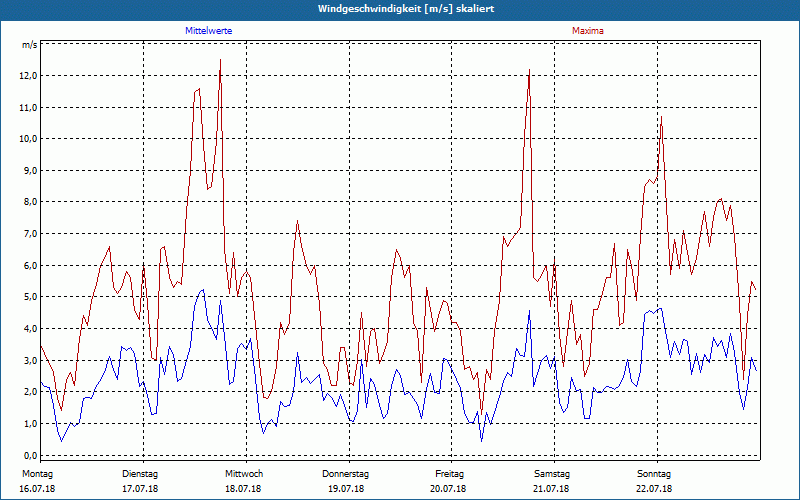Viewport: 800px width, 500px height.
Task: Click the 2,0 y-axis value
Action: [x=31, y=392]
